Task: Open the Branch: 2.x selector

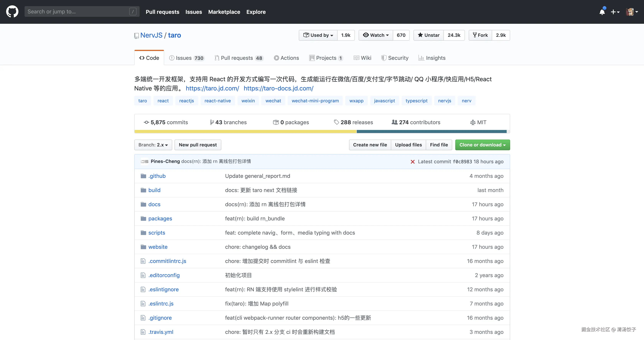Action: tap(153, 145)
